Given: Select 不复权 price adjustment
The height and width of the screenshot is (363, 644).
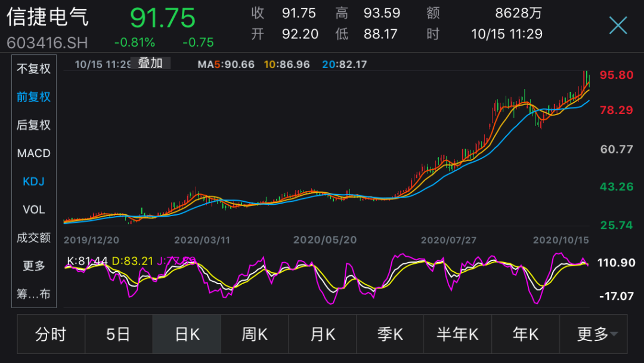Looking at the screenshot, I should [x=33, y=68].
